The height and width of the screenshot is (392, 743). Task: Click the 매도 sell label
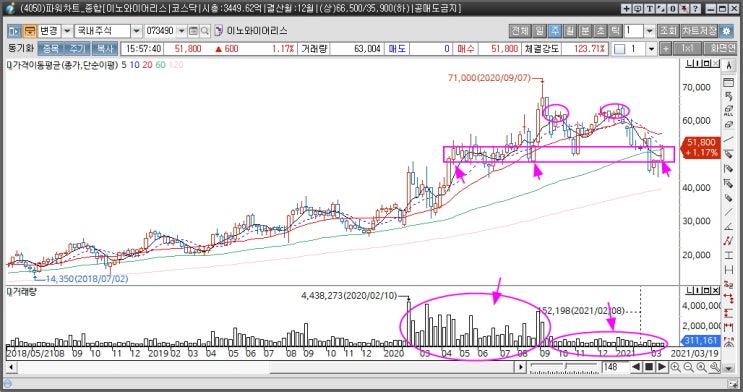pyautogui.click(x=397, y=49)
